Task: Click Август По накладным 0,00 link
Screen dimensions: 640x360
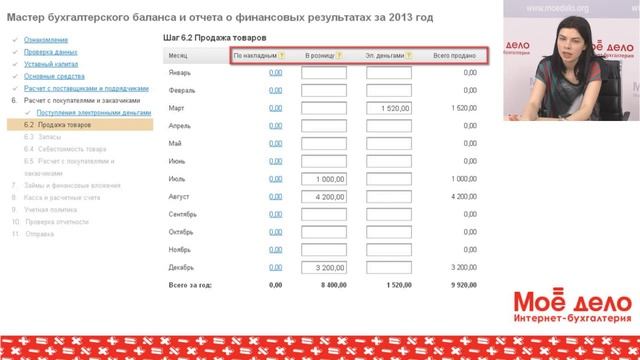Action: 276,197
